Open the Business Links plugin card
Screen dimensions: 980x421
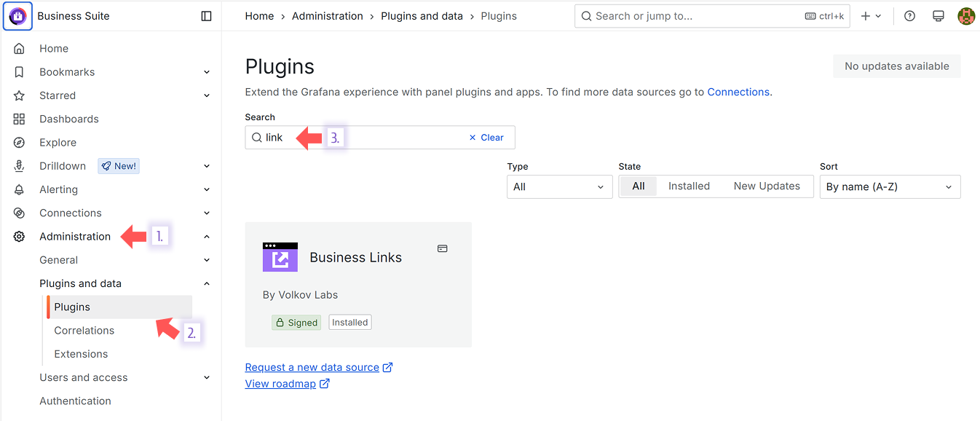pyautogui.click(x=358, y=285)
